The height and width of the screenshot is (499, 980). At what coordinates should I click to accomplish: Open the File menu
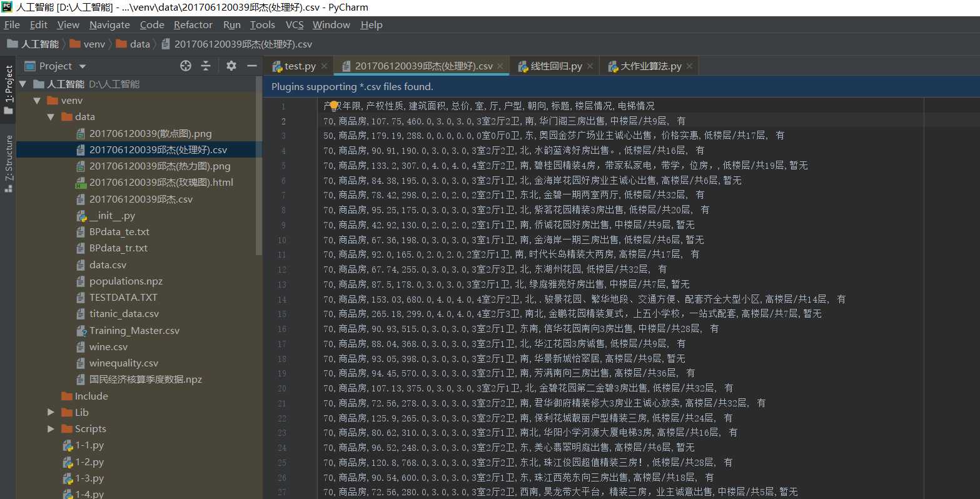click(12, 25)
